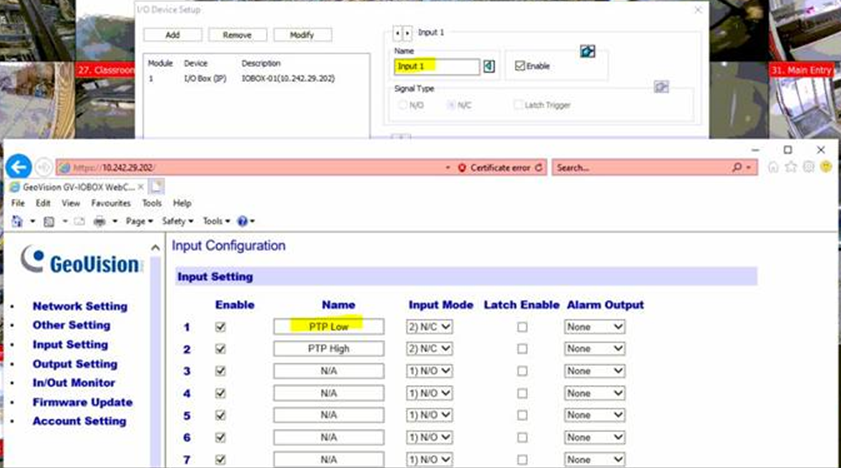Refresh the page using the reload icon
841x468 pixels.
538,168
